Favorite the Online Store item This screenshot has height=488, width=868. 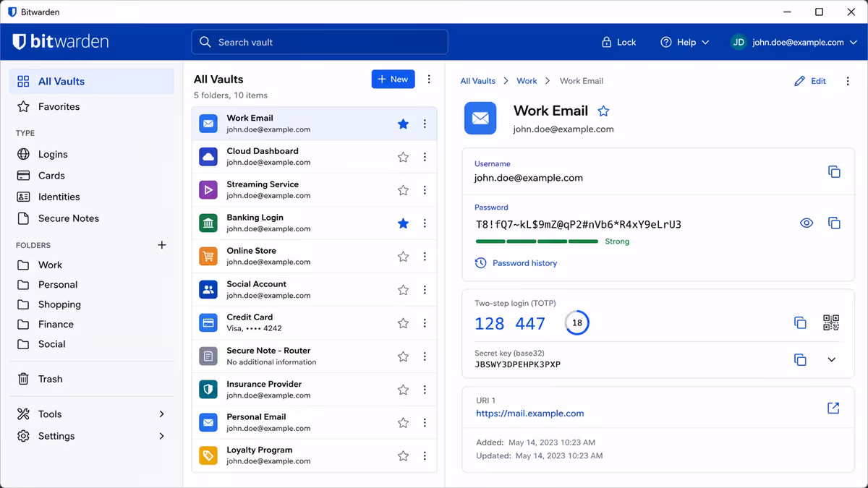(x=404, y=257)
